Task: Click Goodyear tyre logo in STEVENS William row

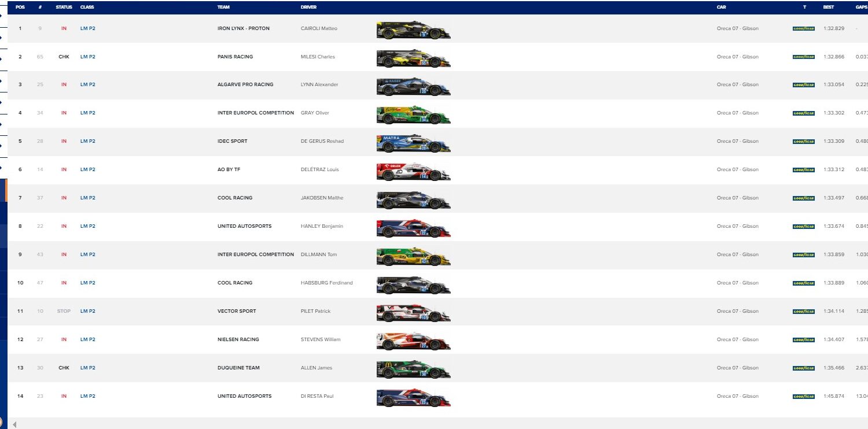Action: coord(803,340)
